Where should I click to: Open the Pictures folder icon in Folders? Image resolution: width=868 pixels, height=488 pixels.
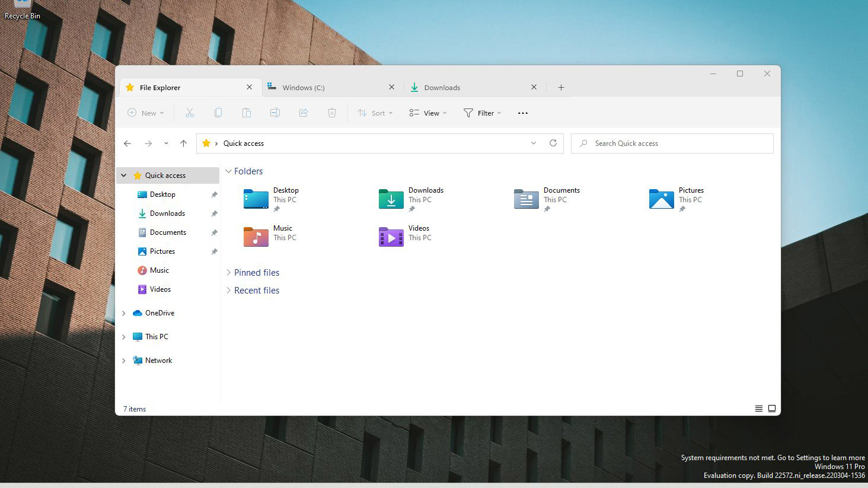662,199
